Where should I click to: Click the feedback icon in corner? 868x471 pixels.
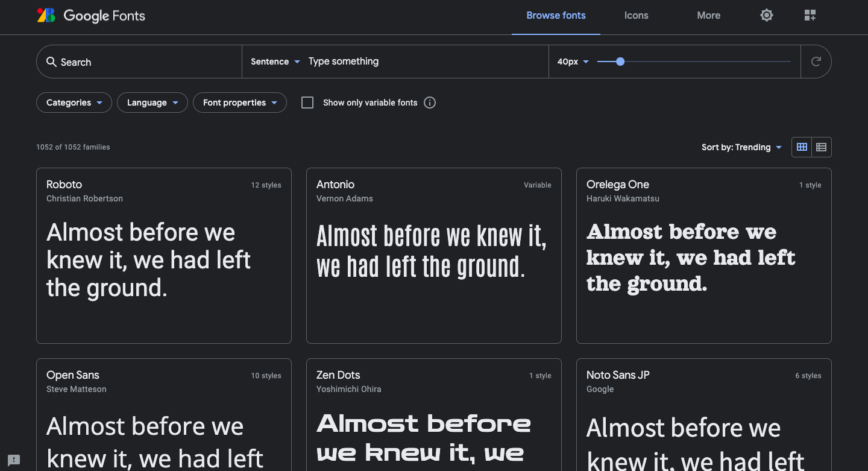[x=14, y=460]
